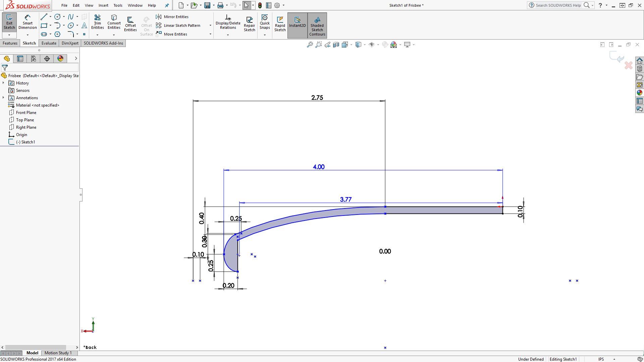
Task: Switch to the Evaluate tab
Action: pyautogui.click(x=49, y=43)
